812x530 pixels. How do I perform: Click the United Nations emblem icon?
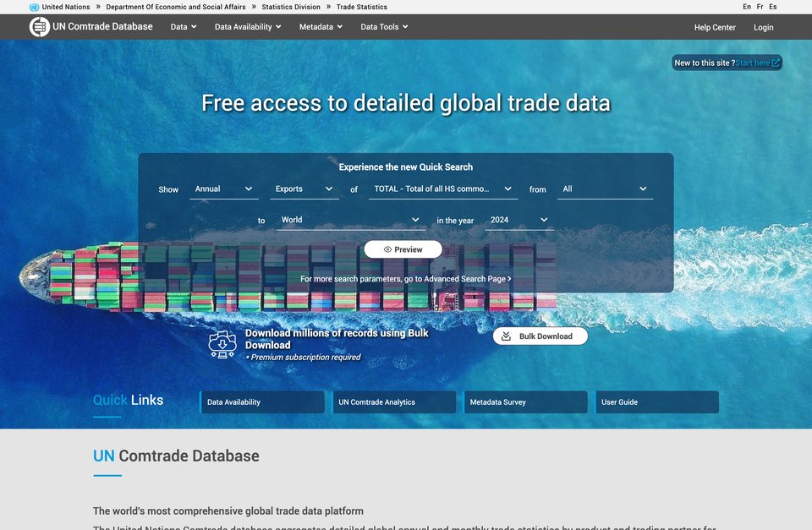[34, 8]
